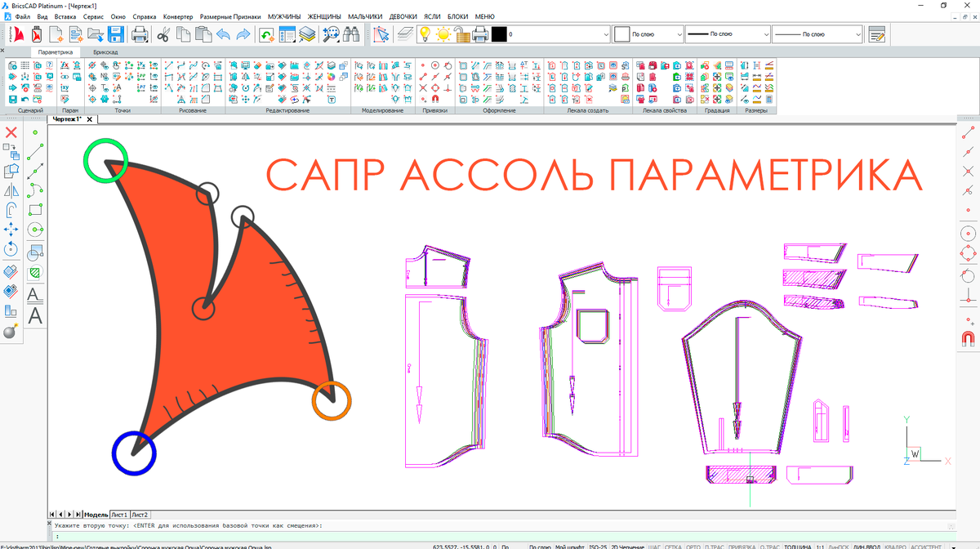Viewport: 980px width, 549px height.
Task: Toggle ОРТО mode in status bar
Action: [x=695, y=546]
